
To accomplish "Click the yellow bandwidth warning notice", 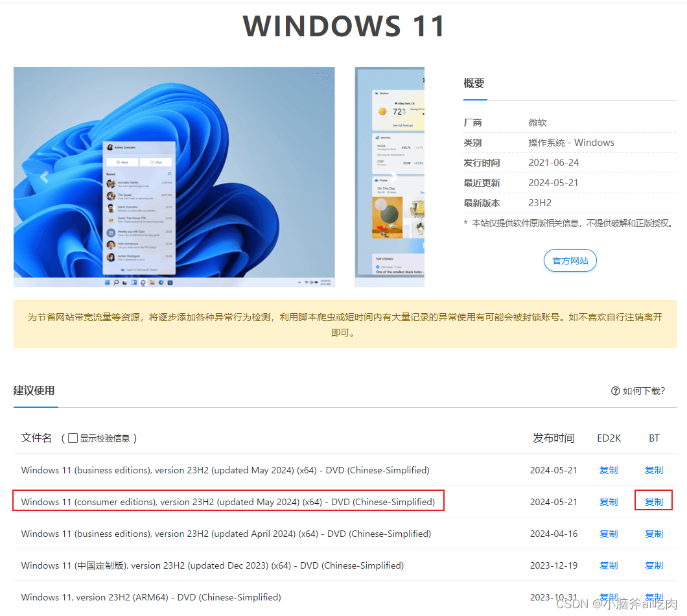I will click(x=345, y=324).
